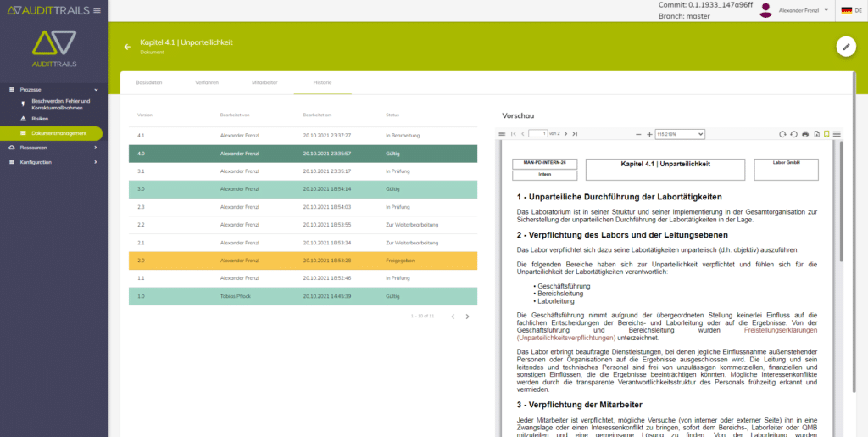Print the PDF preview document

coord(804,134)
